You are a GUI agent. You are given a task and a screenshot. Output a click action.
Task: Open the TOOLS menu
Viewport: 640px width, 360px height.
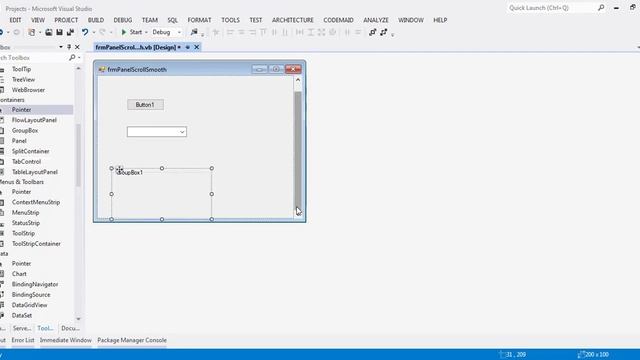[231, 20]
